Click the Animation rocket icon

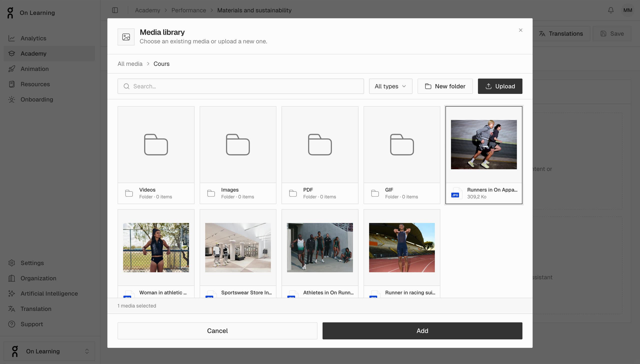[11, 69]
